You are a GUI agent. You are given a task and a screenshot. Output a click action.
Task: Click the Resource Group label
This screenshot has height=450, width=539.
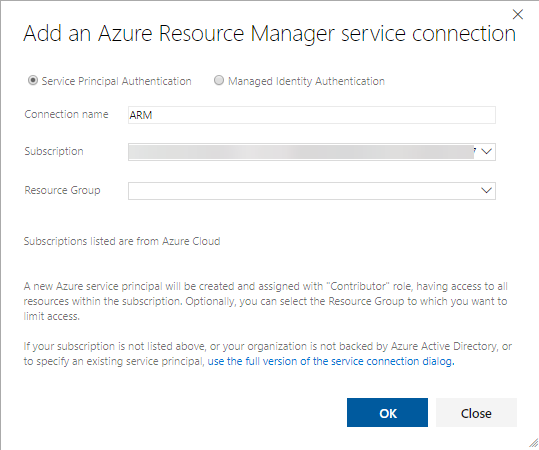pos(62,190)
